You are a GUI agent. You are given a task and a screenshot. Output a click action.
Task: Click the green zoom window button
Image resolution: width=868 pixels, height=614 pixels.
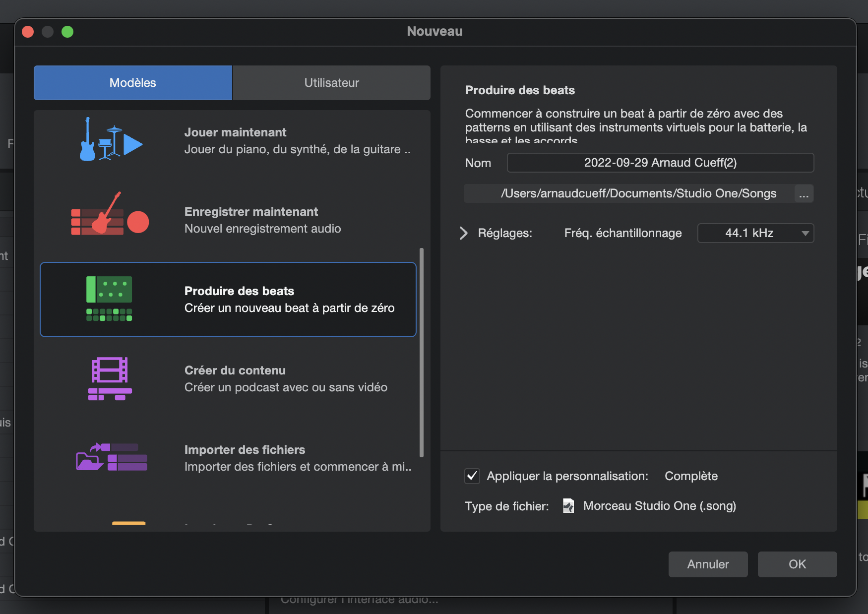pos(67,32)
